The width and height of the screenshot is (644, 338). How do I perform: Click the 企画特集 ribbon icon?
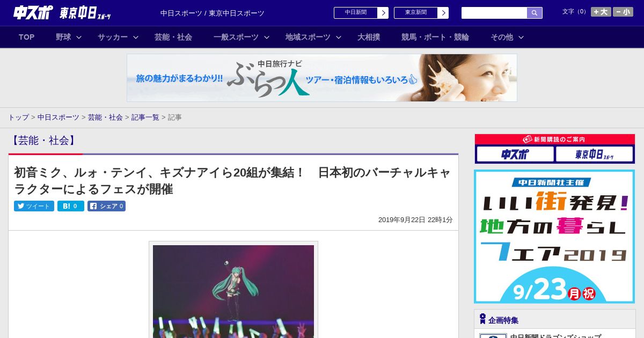(482, 319)
